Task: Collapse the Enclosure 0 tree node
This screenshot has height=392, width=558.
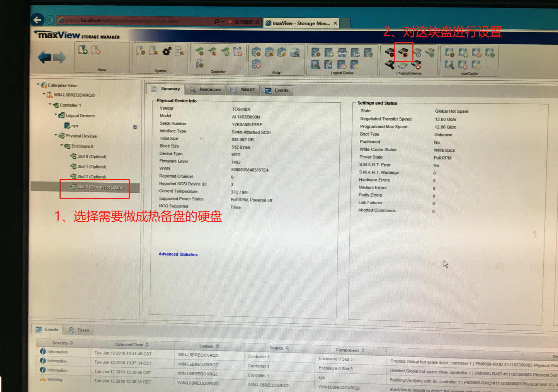Action: 61,146
